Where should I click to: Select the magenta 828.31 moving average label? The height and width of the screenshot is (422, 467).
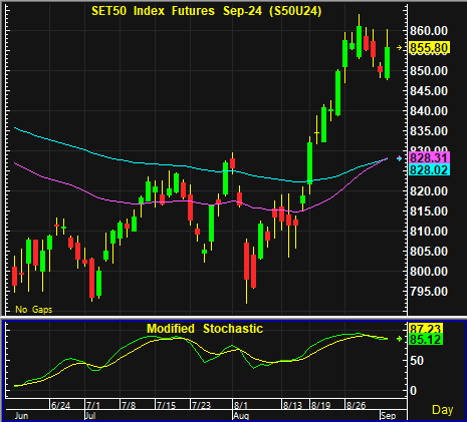(x=429, y=157)
